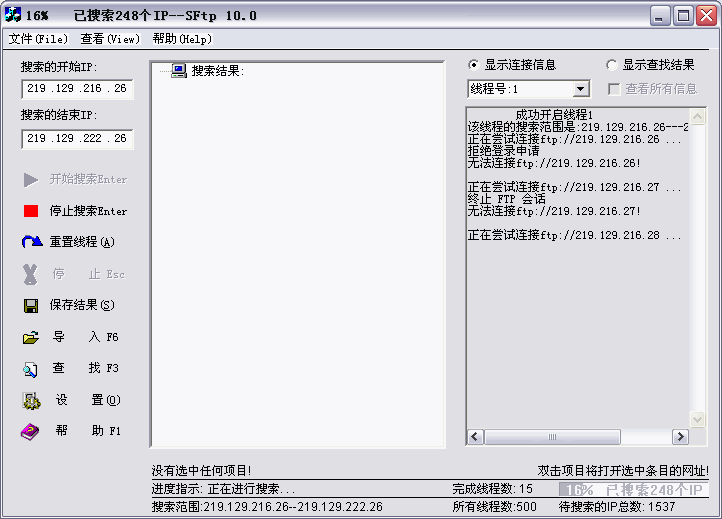Click the SFtp app icon in title bar
This screenshot has height=519, width=722.
point(12,15)
